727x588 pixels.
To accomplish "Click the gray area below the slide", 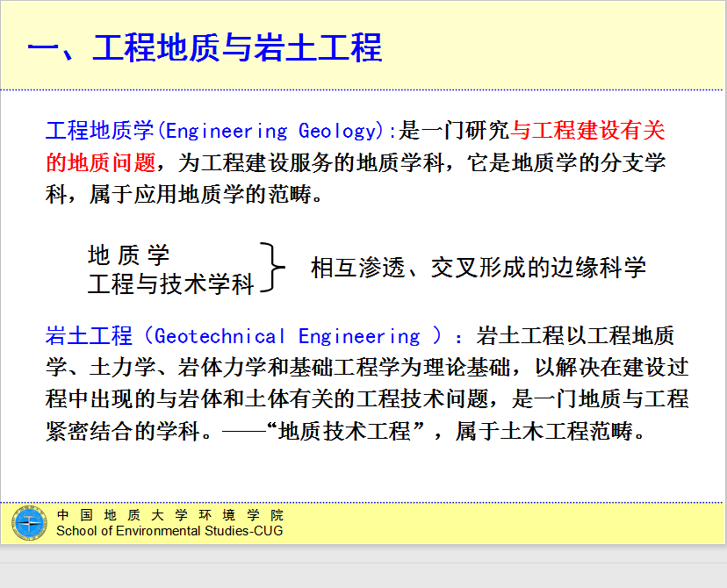I will coord(363,568).
